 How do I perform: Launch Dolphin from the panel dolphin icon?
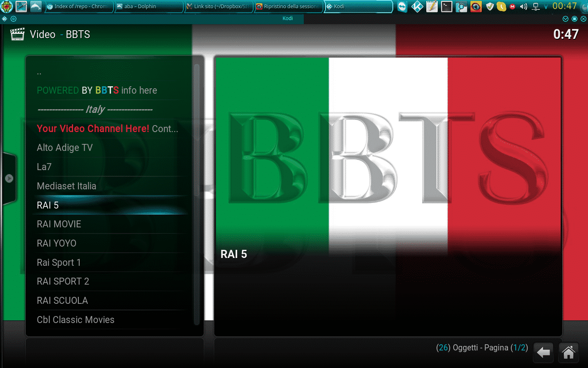36,7
